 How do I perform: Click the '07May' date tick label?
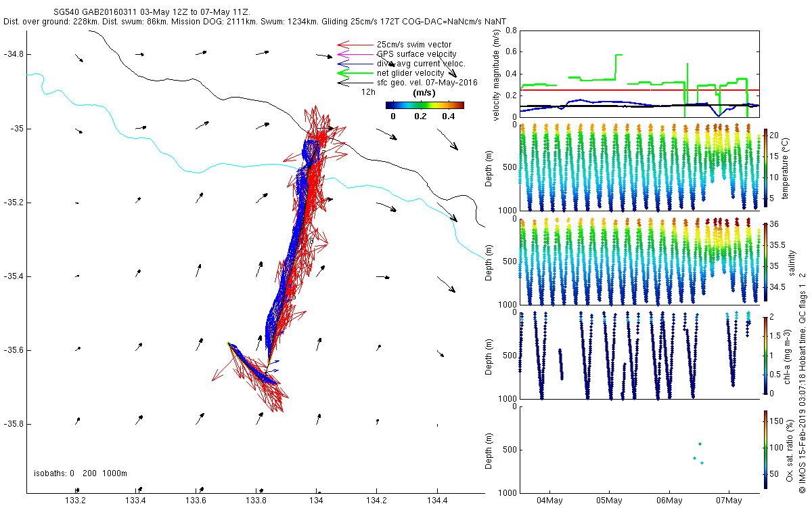pos(729,501)
